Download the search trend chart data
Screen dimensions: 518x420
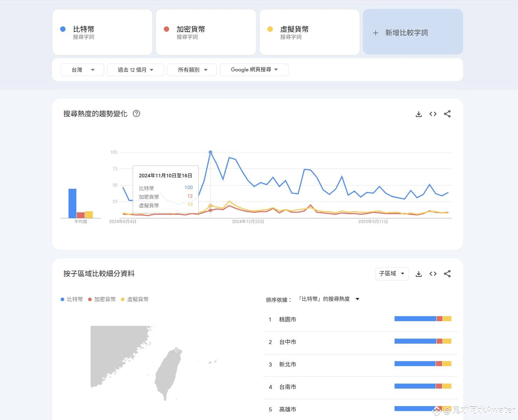click(x=418, y=114)
